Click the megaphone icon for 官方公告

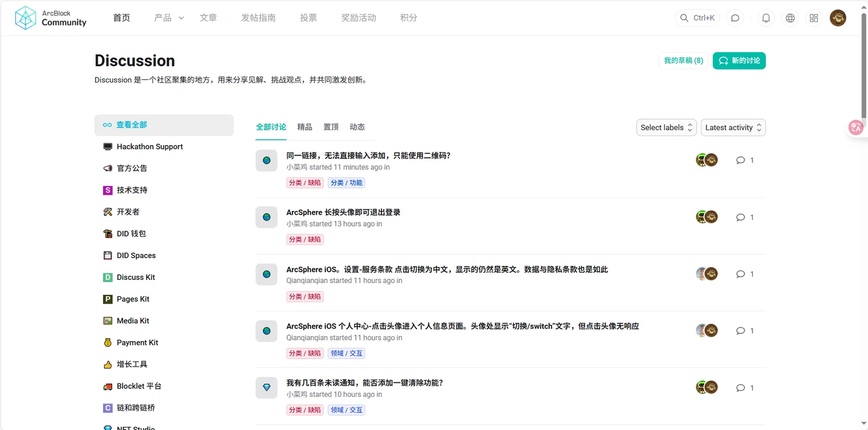click(x=107, y=168)
